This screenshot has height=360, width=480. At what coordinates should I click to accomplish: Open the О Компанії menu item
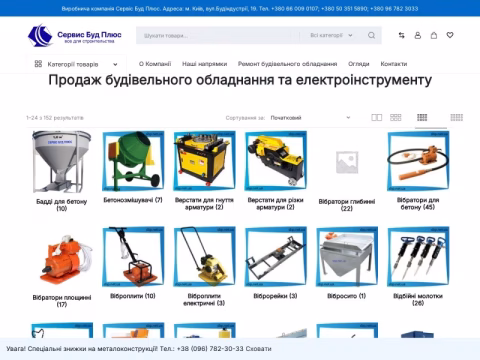[155, 64]
